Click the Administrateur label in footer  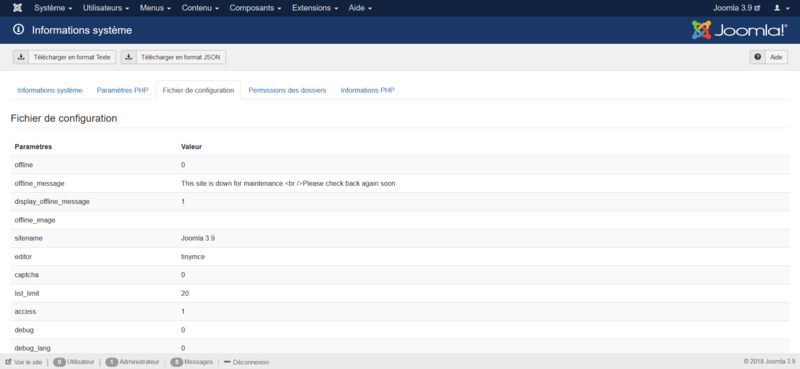click(x=139, y=362)
